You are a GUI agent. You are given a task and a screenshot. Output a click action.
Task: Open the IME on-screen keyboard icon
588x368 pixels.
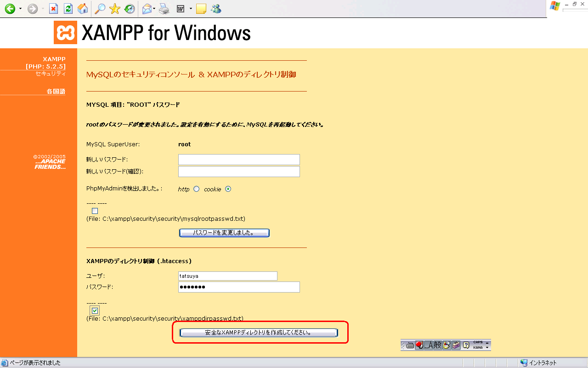point(410,345)
